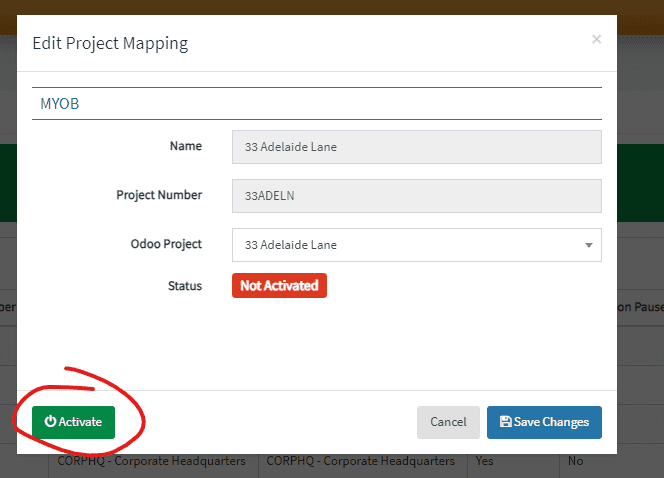Click the No cell in the background table

click(x=575, y=461)
